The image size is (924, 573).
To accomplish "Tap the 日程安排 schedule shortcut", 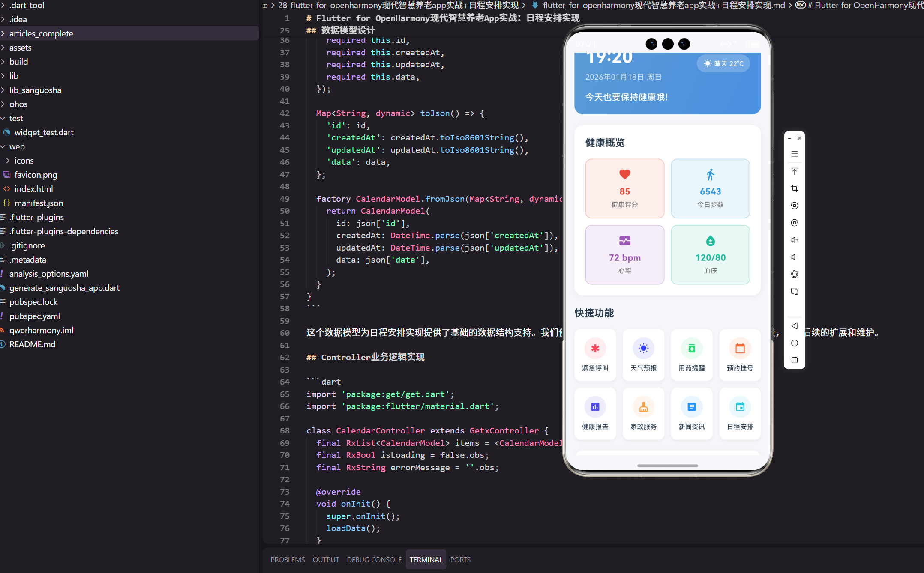I will [740, 413].
